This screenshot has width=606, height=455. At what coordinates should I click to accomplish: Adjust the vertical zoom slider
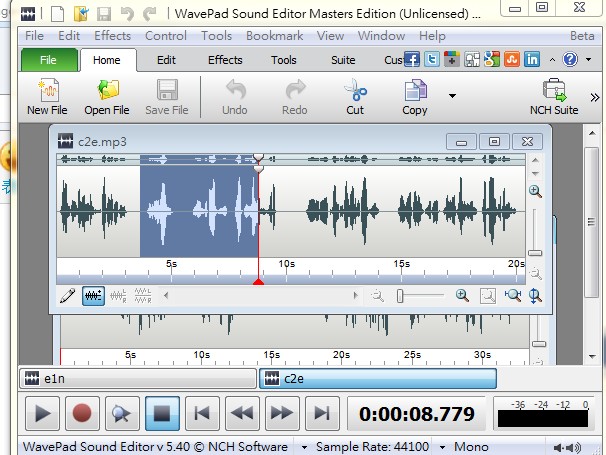tap(535, 253)
